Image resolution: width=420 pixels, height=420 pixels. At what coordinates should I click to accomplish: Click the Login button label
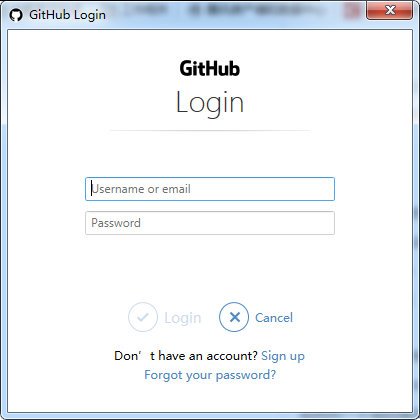[x=183, y=318]
